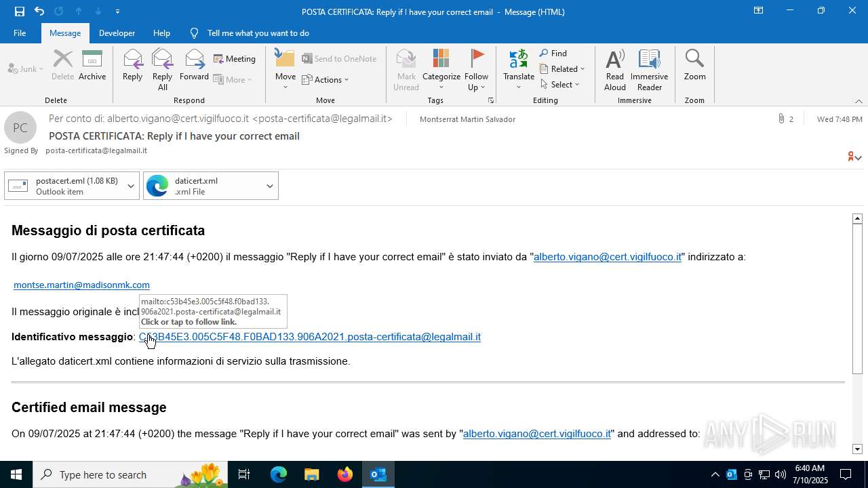The width and height of the screenshot is (868, 488).
Task: Open the Actions dropdown
Action: click(325, 80)
